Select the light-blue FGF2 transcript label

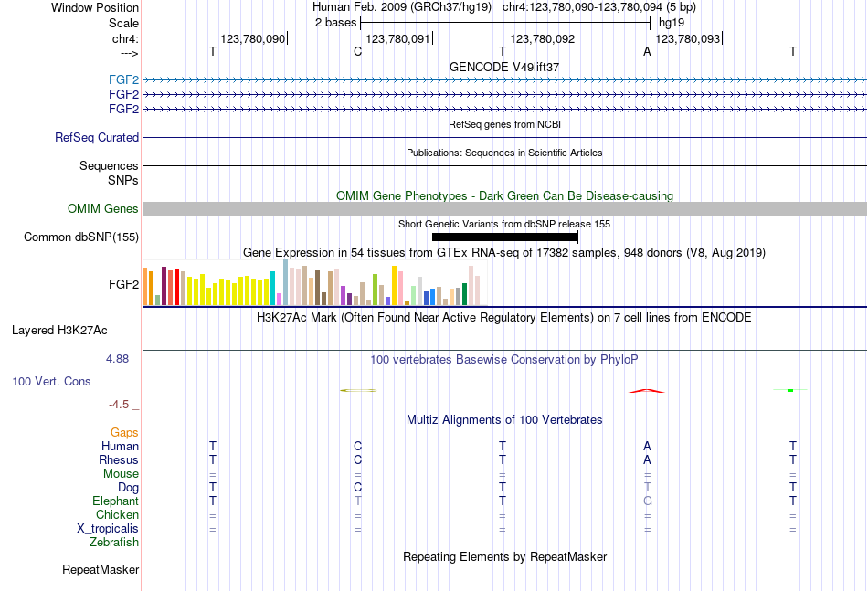click(x=123, y=79)
